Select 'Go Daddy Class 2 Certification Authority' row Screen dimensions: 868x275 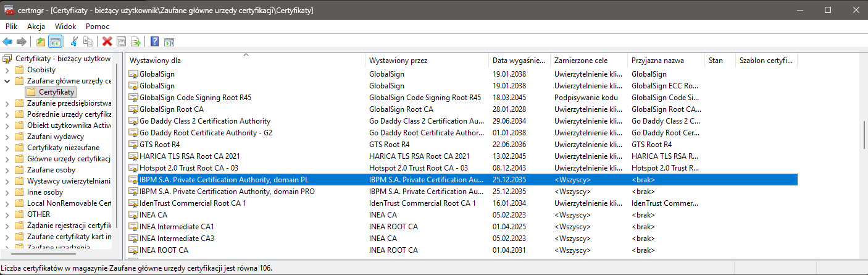click(462, 121)
